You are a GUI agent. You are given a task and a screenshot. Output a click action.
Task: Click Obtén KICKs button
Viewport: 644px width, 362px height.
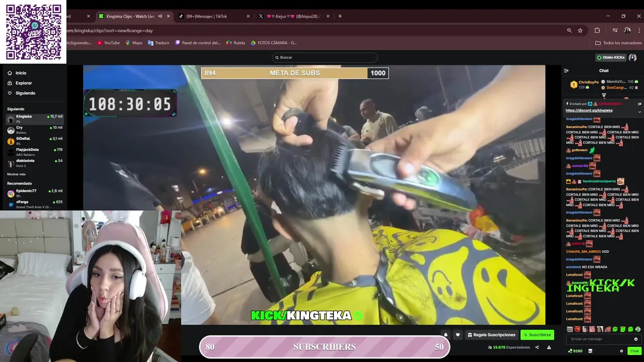click(610, 57)
